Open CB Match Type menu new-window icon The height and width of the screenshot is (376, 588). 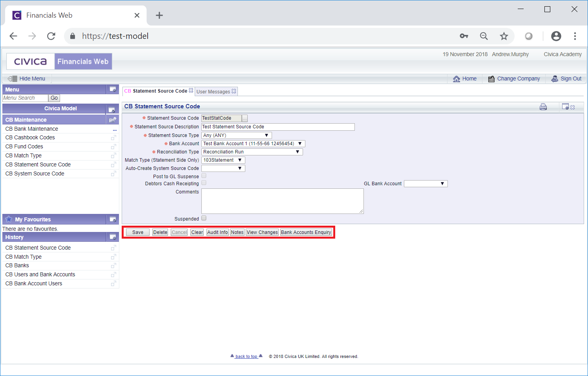point(113,156)
